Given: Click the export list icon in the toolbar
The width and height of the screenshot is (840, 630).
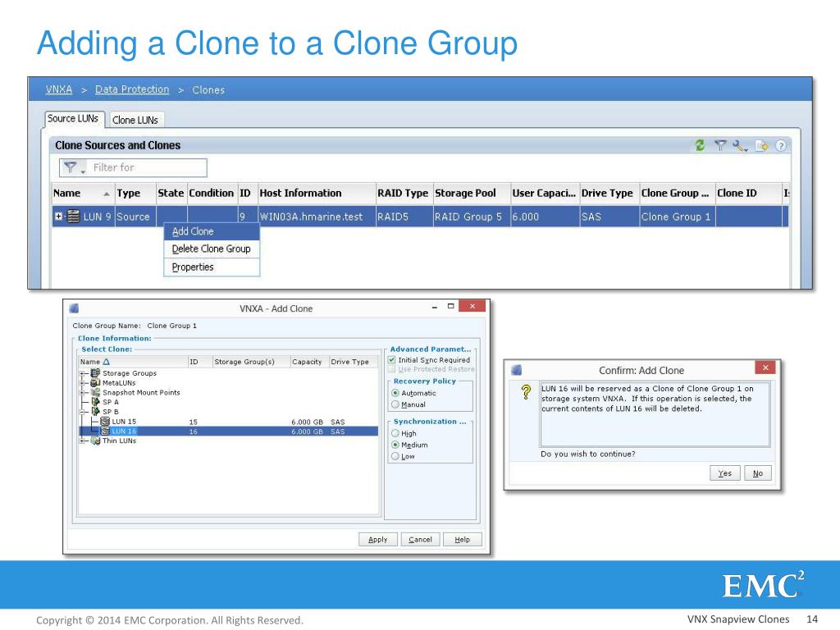Looking at the screenshot, I should click(x=761, y=146).
